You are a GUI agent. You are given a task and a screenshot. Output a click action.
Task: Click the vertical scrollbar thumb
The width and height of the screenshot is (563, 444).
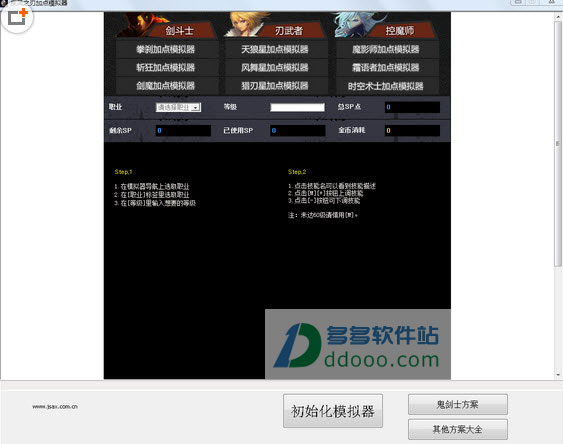[x=558, y=144]
